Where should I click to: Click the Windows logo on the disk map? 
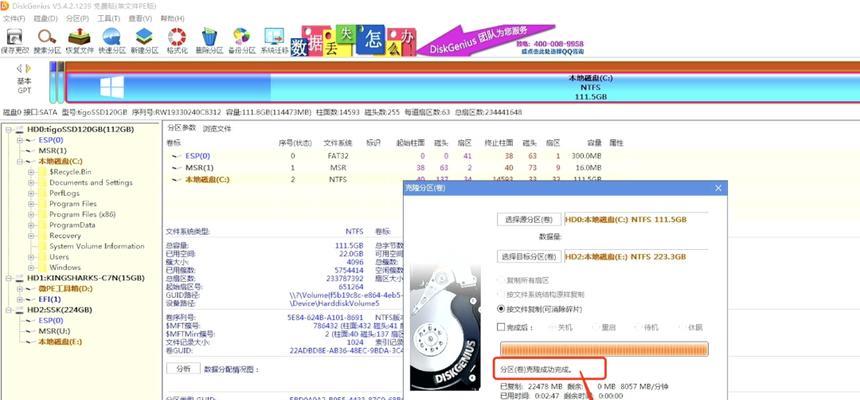[x=112, y=87]
